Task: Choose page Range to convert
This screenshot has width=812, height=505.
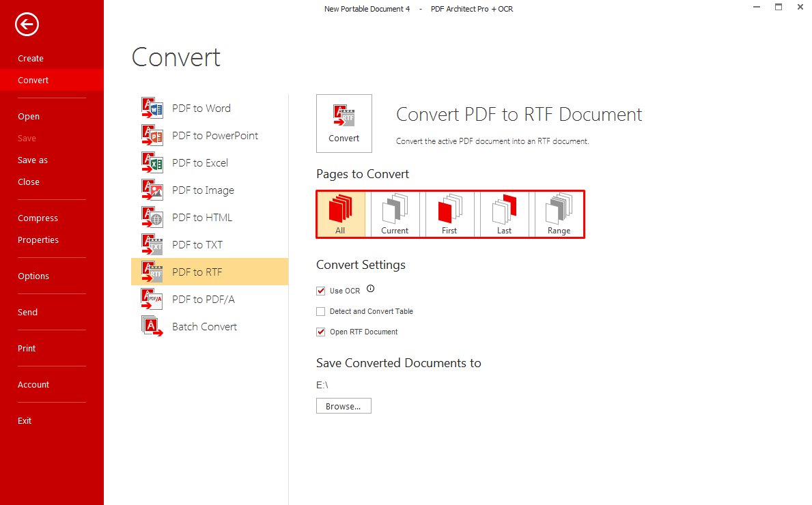Action: 559,214
